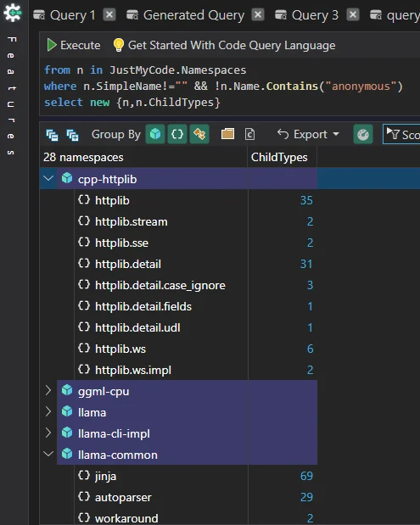Select httplib.detail.udl namespace

pyautogui.click(x=137, y=327)
